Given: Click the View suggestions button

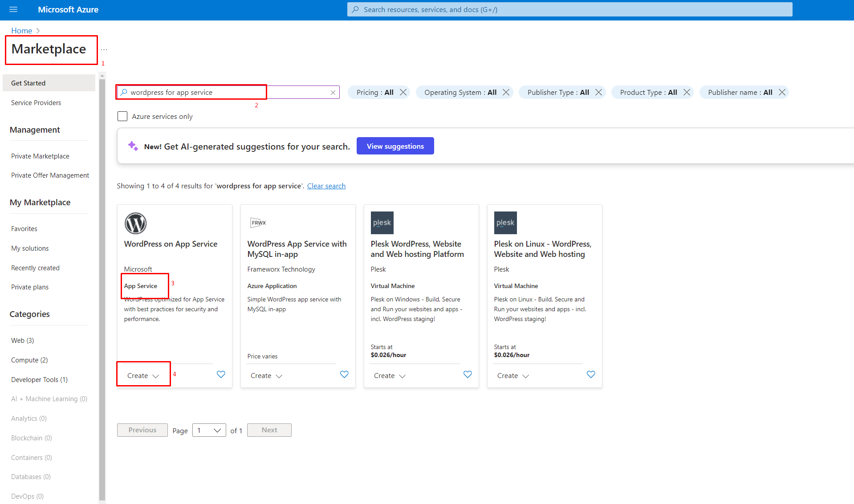Looking at the screenshot, I should 395,146.
